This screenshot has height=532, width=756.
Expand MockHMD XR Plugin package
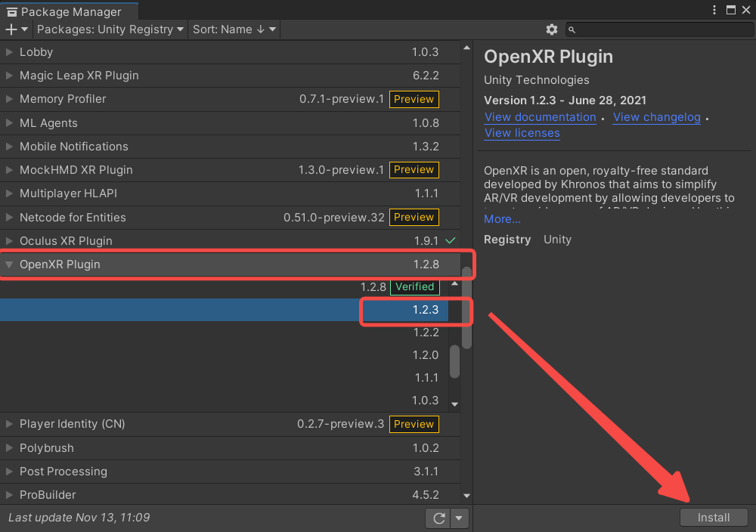[9, 169]
